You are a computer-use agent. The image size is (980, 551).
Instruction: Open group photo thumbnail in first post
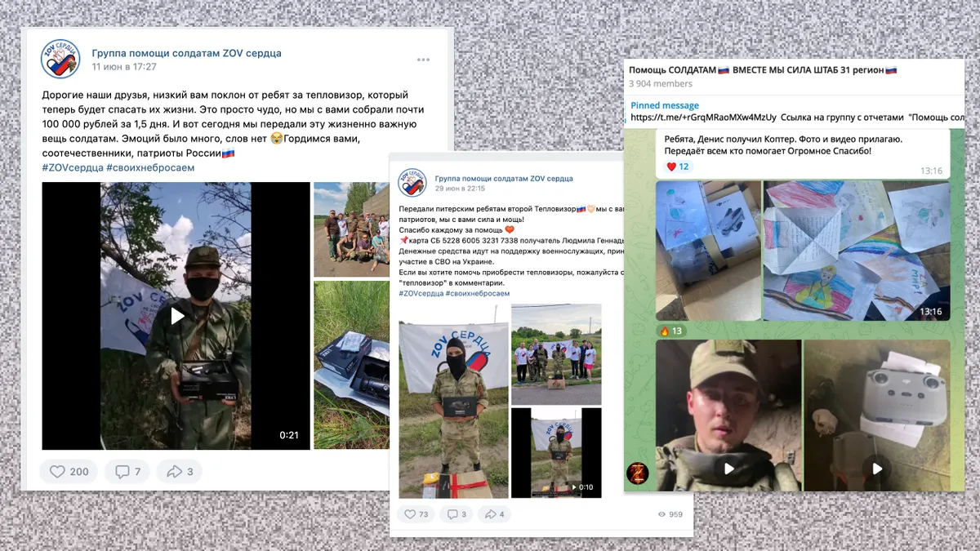point(351,229)
